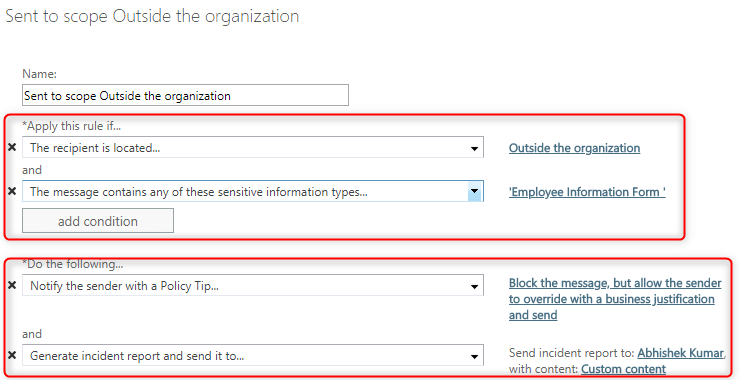Open the 'Abhishek Kumar' recipient link
The width and height of the screenshot is (740, 380).
pyautogui.click(x=681, y=353)
